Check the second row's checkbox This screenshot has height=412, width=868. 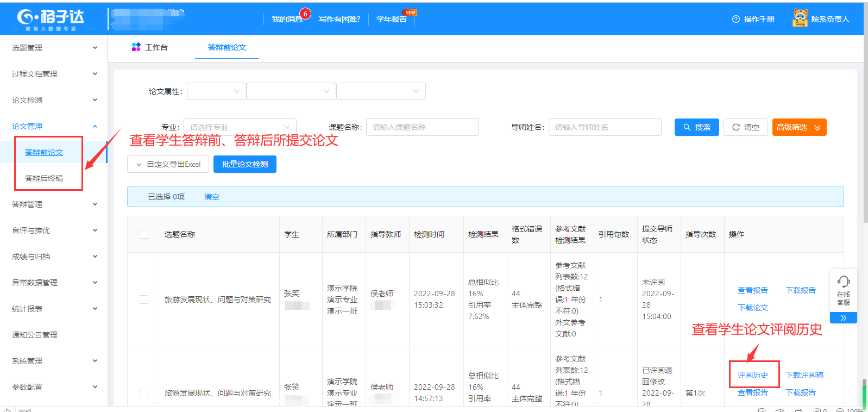click(144, 393)
